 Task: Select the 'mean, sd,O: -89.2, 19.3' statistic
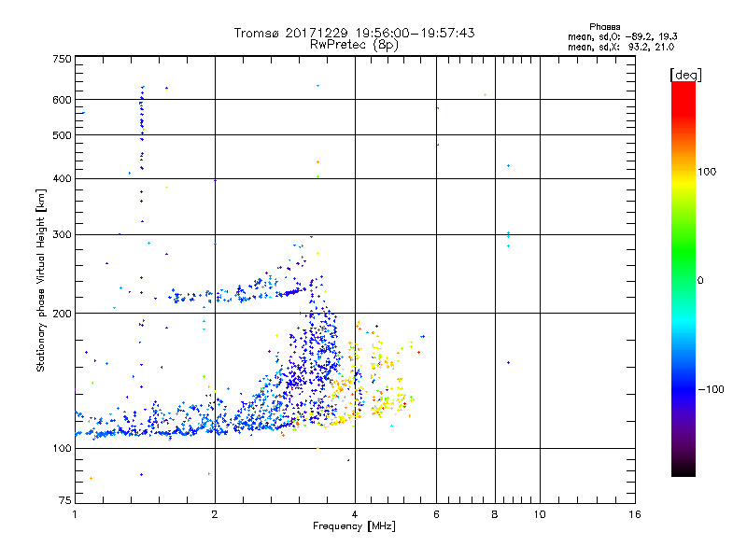point(623,36)
